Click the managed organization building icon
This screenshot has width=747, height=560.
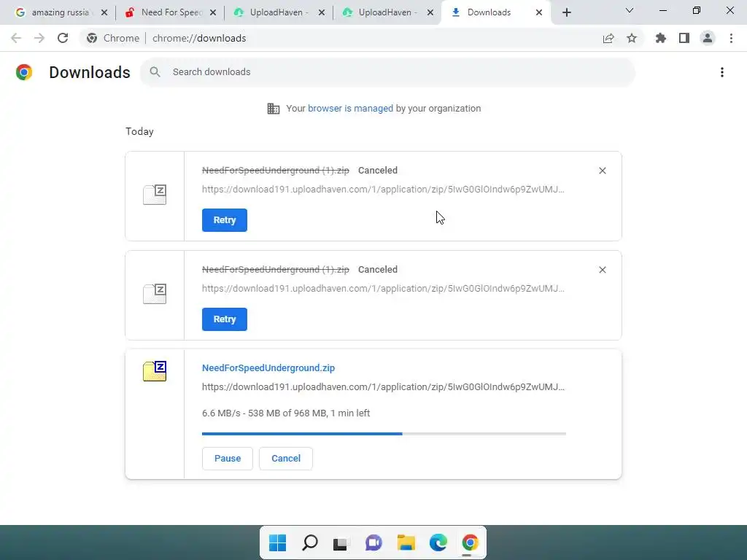coord(274,109)
